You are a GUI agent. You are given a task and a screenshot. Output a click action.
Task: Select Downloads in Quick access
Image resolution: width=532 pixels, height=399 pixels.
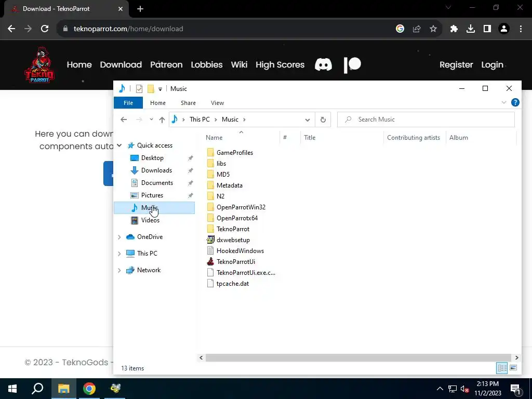point(156,170)
